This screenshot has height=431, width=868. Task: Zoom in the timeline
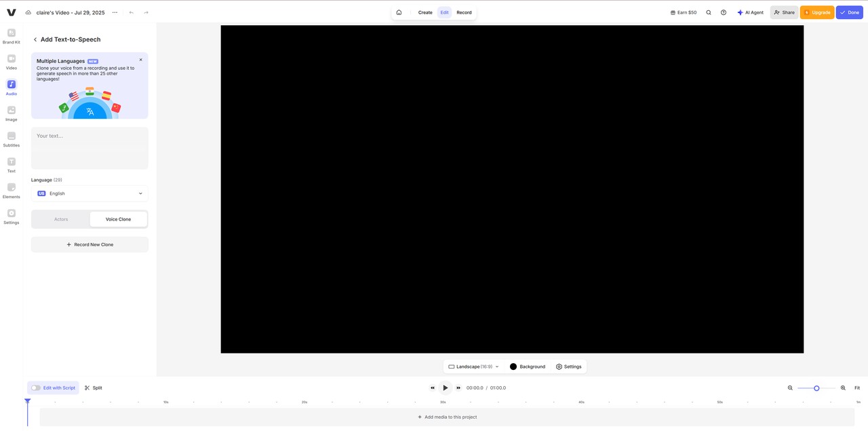(x=843, y=388)
